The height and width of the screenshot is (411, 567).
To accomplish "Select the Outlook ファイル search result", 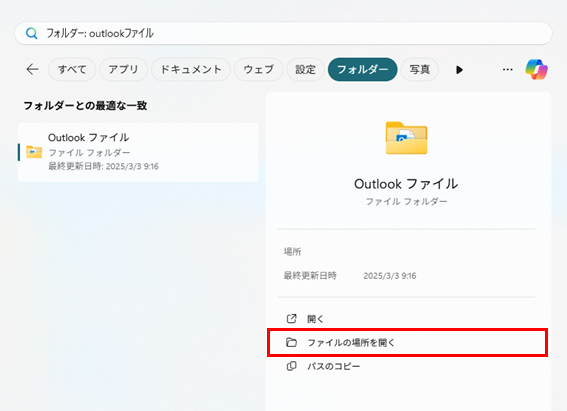I will pos(138,152).
